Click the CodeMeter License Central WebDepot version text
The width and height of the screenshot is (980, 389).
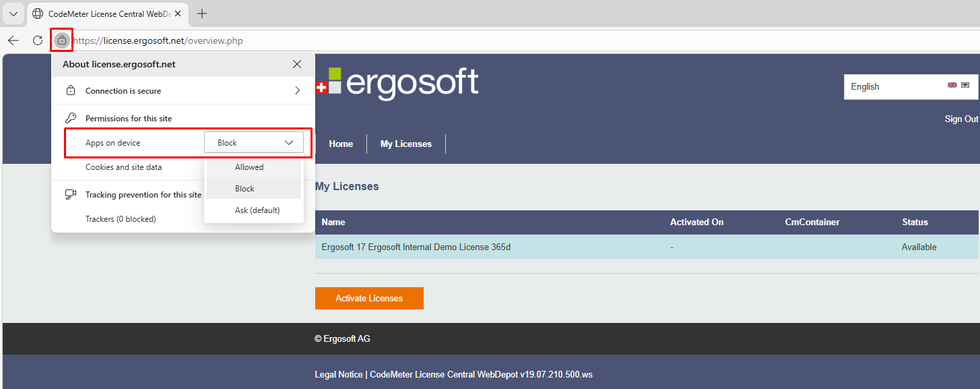click(x=481, y=374)
